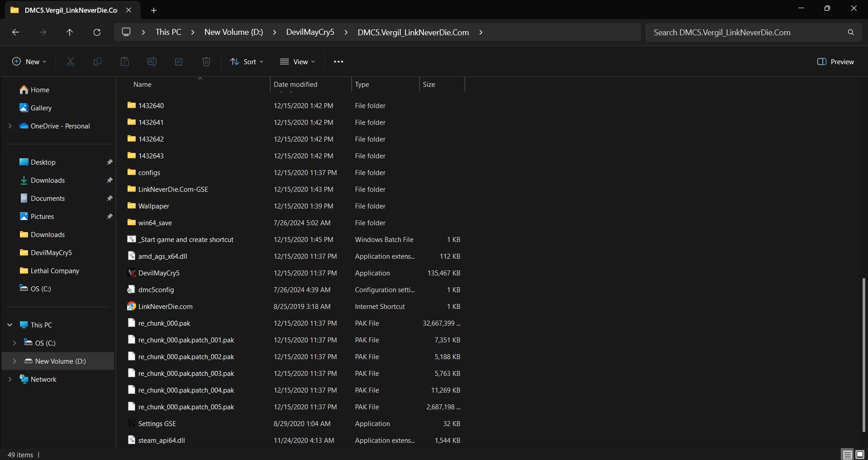Go up one folder with Up arrow

pyautogui.click(x=70, y=32)
